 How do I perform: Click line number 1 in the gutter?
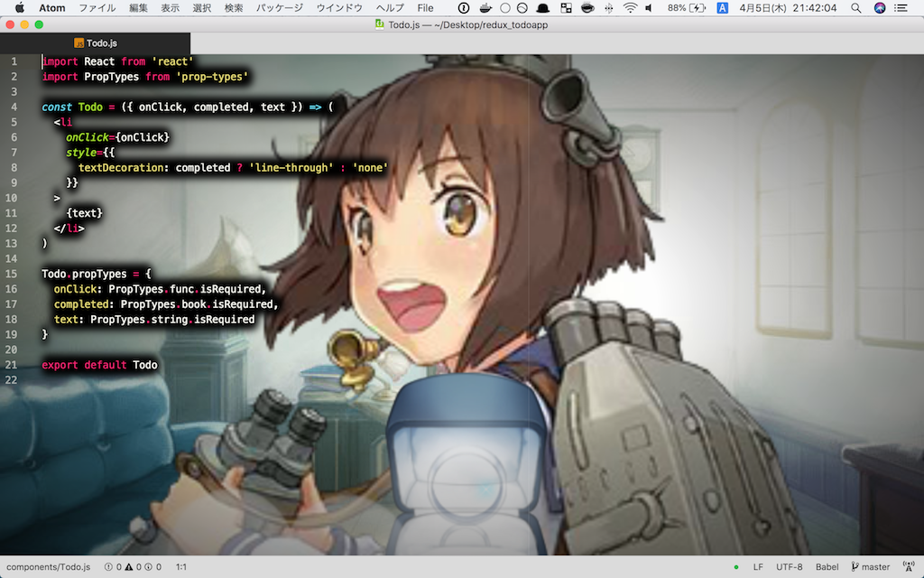14,61
